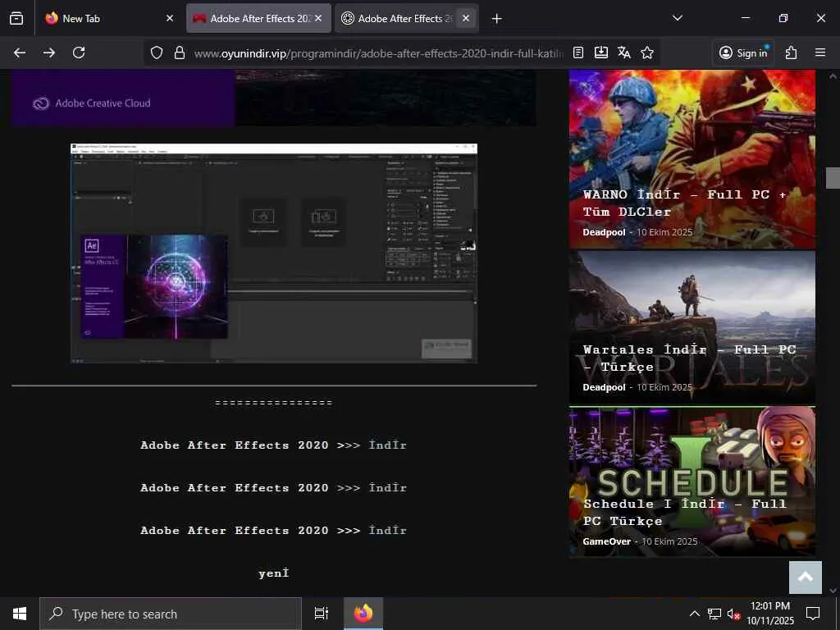The width and height of the screenshot is (840, 630).
Task: Bookmark this page with the star
Action: coord(647,52)
